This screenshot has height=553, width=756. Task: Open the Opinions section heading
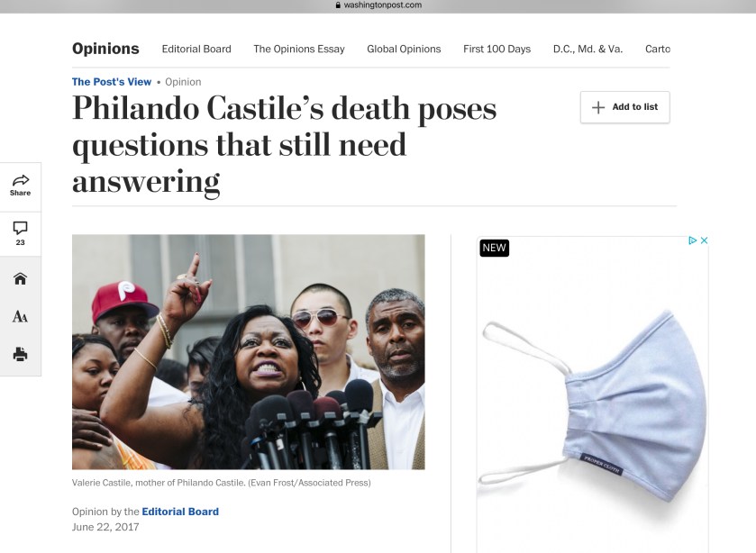(x=105, y=49)
